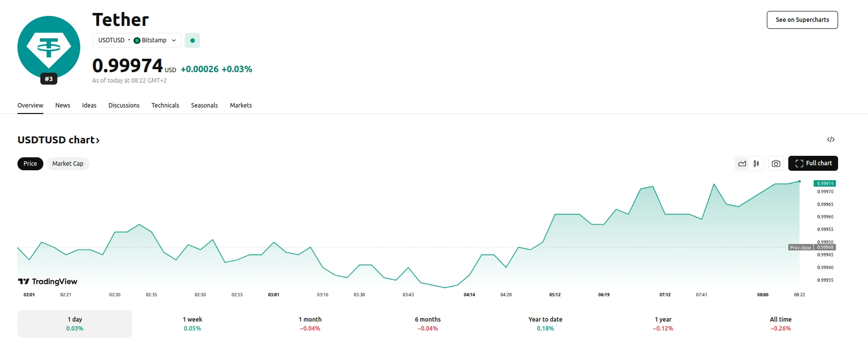Image resolution: width=868 pixels, height=343 pixels.
Task: Take a chart snapshot with camera icon
Action: [776, 163]
